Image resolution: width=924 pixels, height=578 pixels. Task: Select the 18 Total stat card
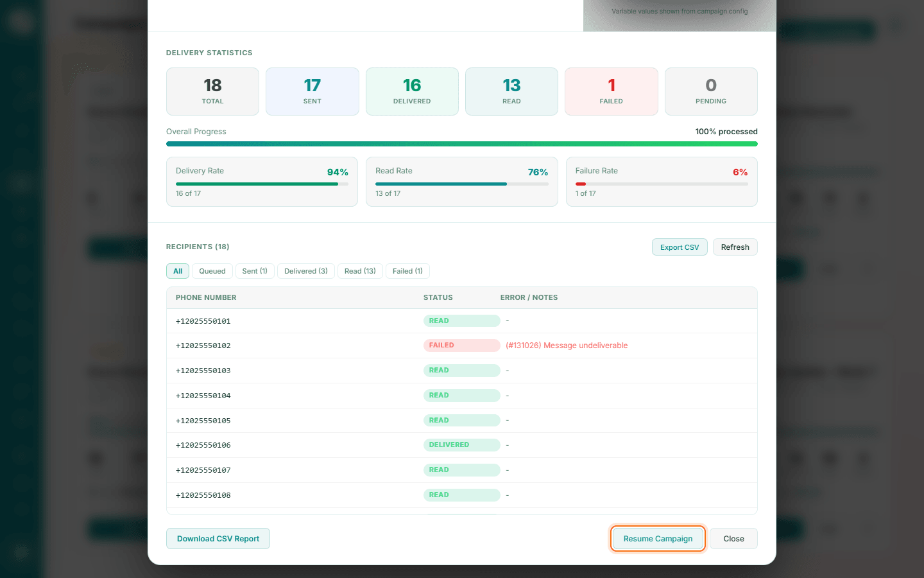pos(212,92)
